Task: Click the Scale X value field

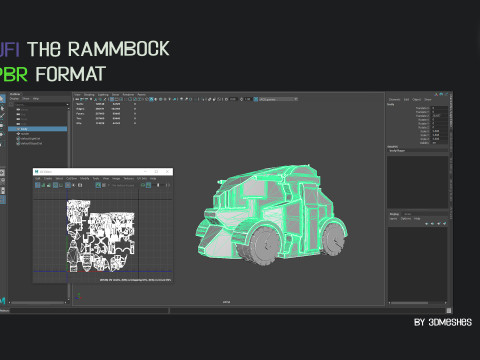Action: pos(439,131)
